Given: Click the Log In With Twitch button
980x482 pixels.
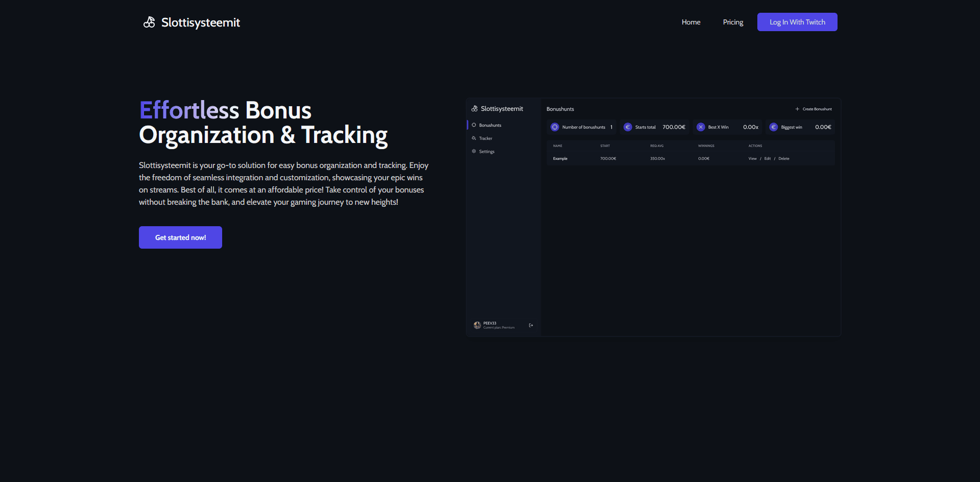Looking at the screenshot, I should 797,22.
